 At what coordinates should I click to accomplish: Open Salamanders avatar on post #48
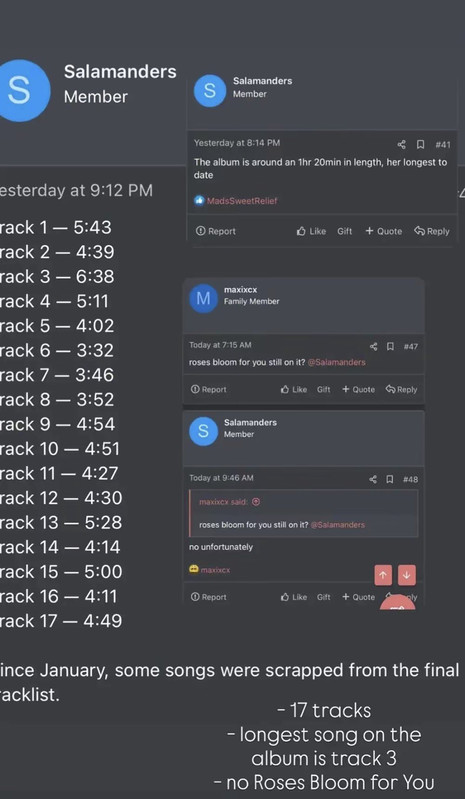click(x=203, y=431)
